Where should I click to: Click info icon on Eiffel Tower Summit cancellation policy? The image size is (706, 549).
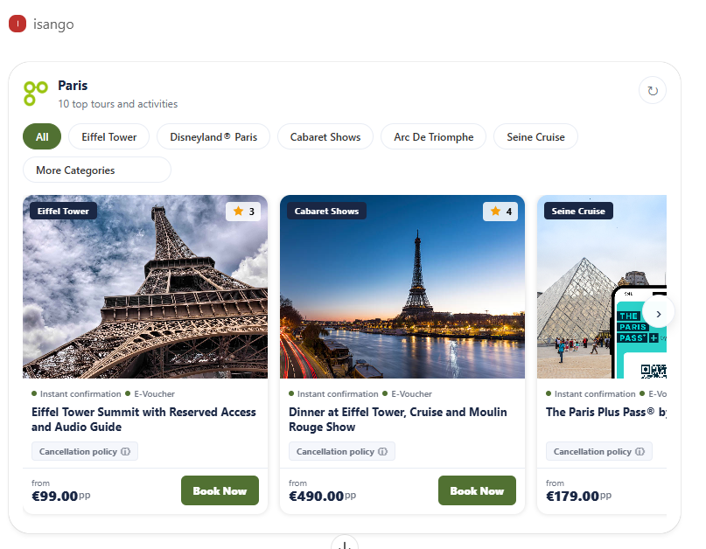126,452
